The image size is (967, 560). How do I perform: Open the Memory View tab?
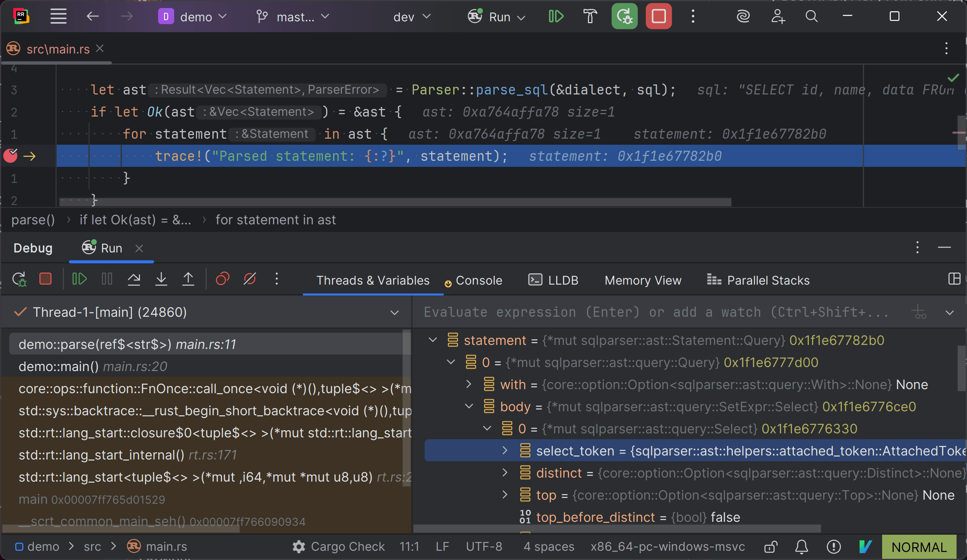click(643, 280)
